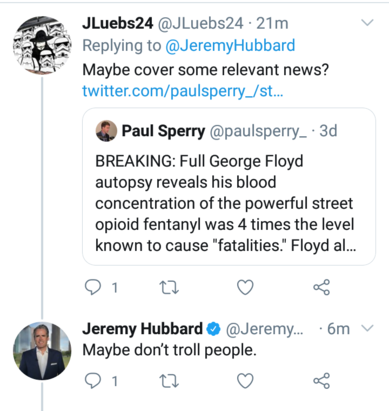Image resolution: width=389 pixels, height=411 pixels.
Task: Share JLuebs24's tweet
Action: pyautogui.click(x=322, y=287)
